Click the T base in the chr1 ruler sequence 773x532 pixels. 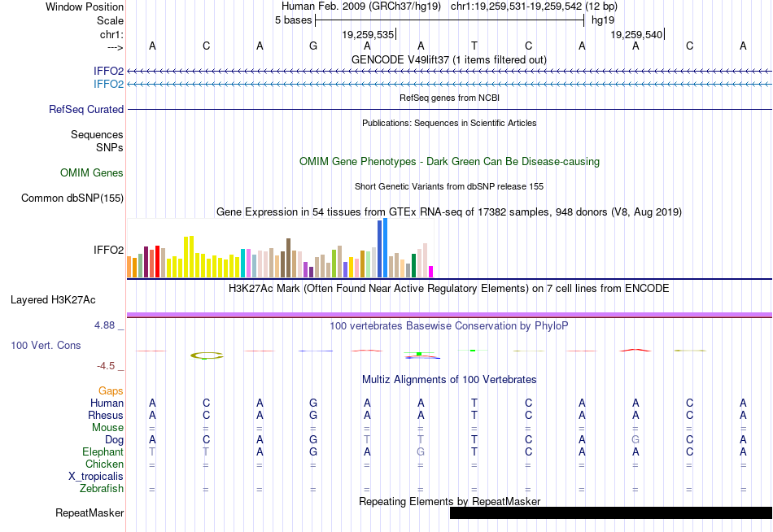tap(474, 46)
